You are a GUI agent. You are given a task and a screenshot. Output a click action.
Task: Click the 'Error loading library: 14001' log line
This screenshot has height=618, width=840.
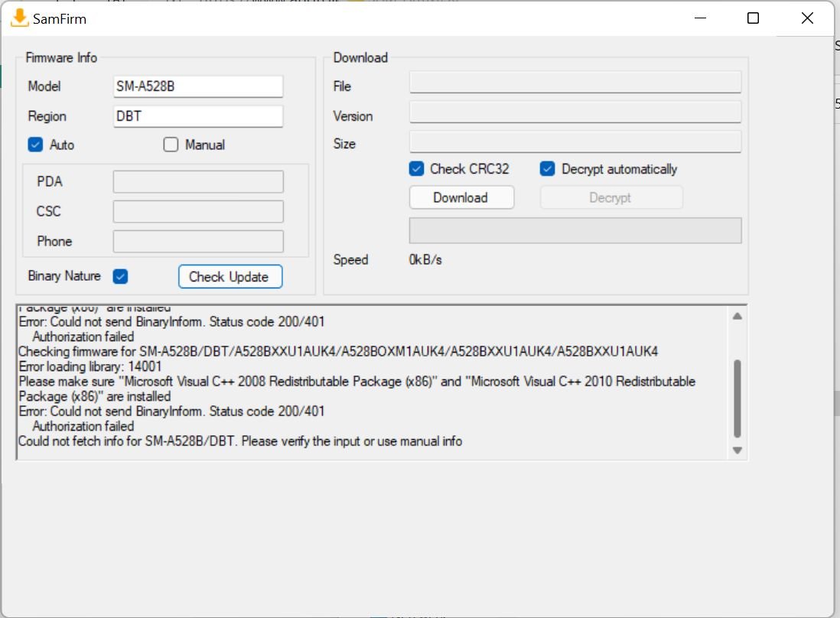point(90,366)
